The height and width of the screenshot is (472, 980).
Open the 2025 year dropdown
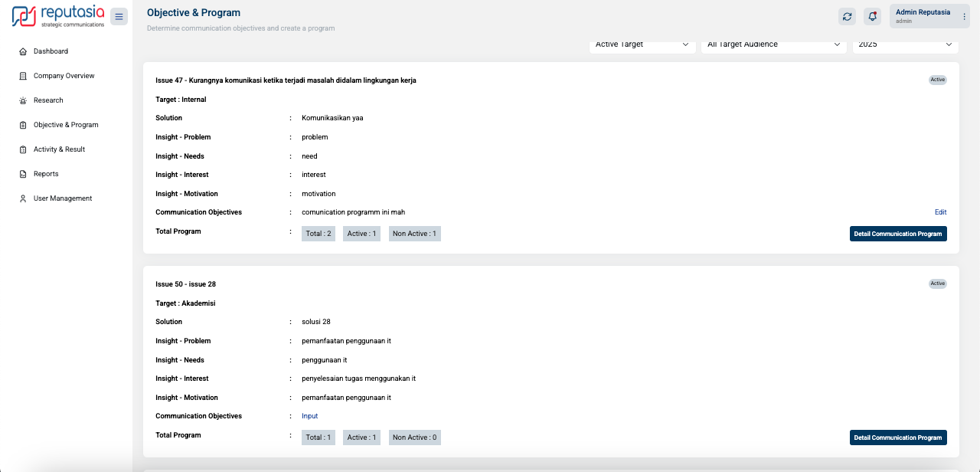(x=905, y=45)
